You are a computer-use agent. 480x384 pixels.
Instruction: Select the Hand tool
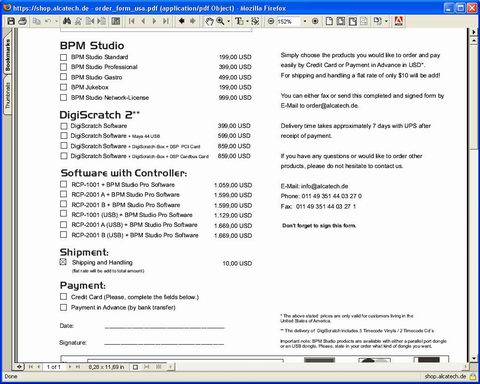(209, 21)
